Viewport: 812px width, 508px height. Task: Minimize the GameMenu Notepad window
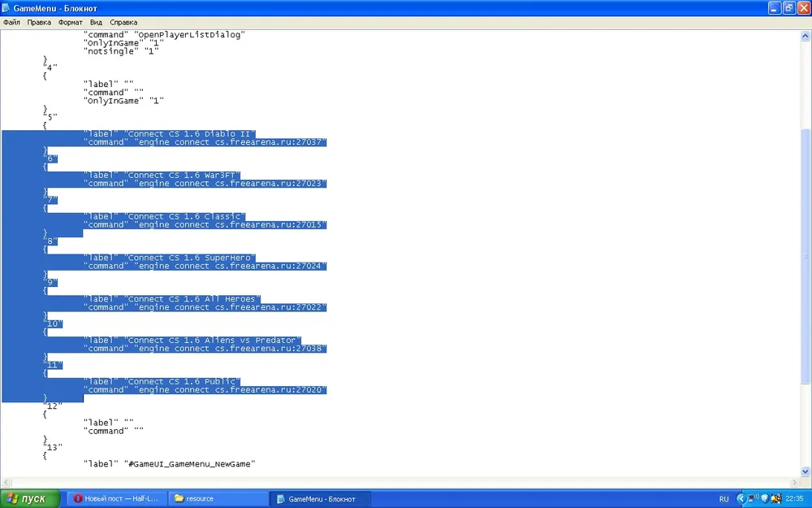click(774, 8)
